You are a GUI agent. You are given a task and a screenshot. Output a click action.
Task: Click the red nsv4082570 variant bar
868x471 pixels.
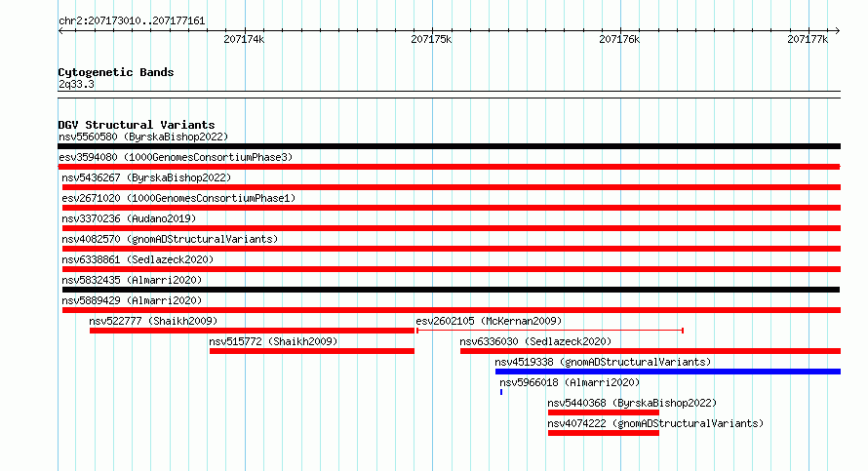click(452, 249)
